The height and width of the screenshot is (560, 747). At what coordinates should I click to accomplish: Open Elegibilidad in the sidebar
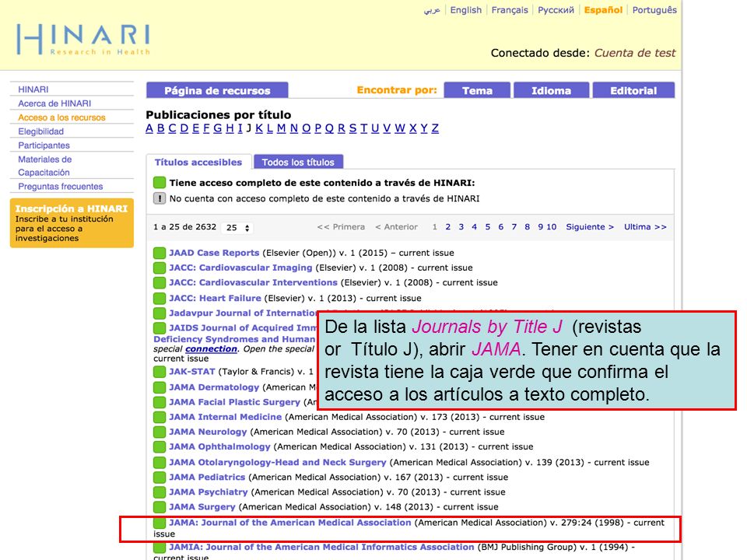pyautogui.click(x=41, y=131)
